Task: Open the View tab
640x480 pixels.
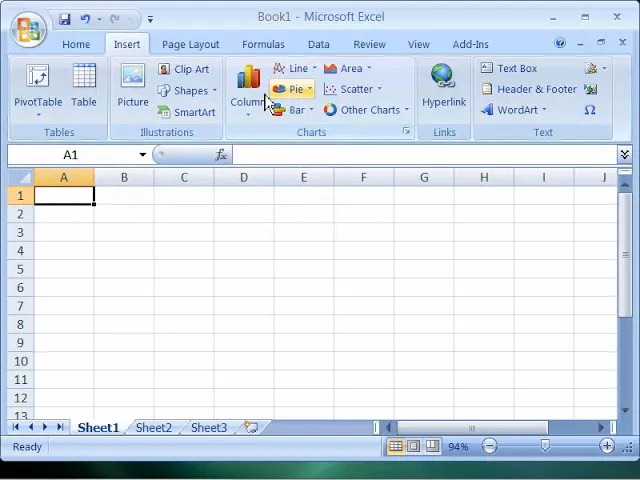Action: (419, 44)
